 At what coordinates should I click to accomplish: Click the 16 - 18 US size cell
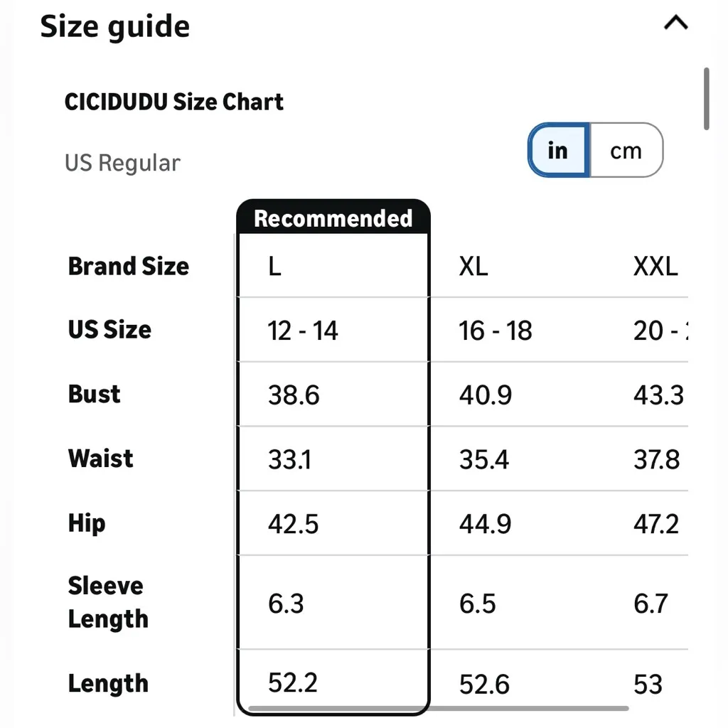pos(496,331)
